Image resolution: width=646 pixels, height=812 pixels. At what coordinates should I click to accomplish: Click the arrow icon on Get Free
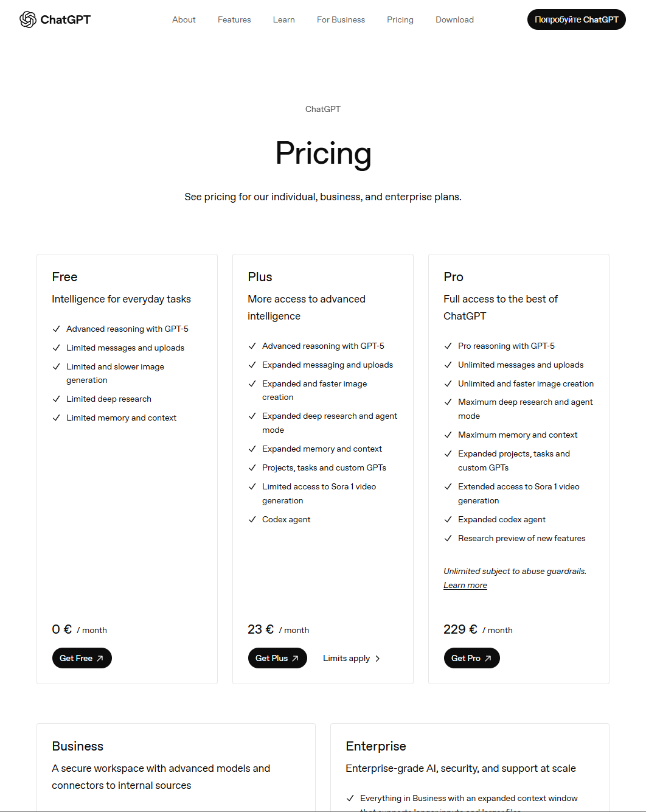pos(100,659)
